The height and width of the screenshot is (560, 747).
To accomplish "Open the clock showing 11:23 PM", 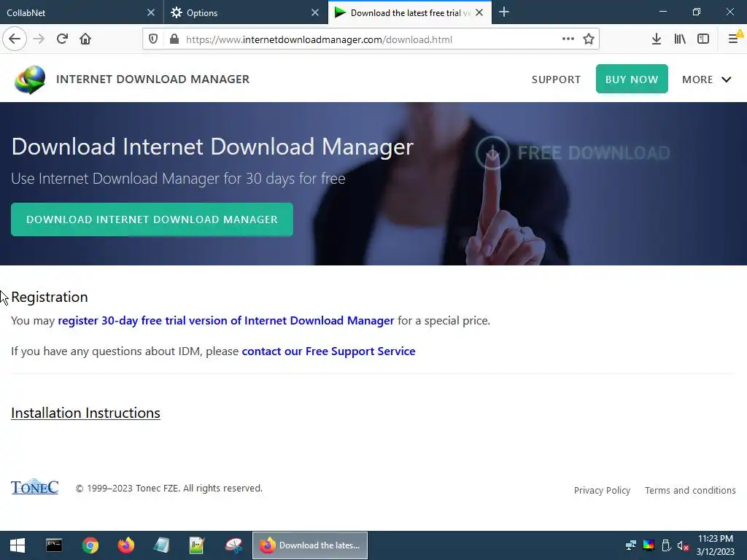I will coord(716,545).
